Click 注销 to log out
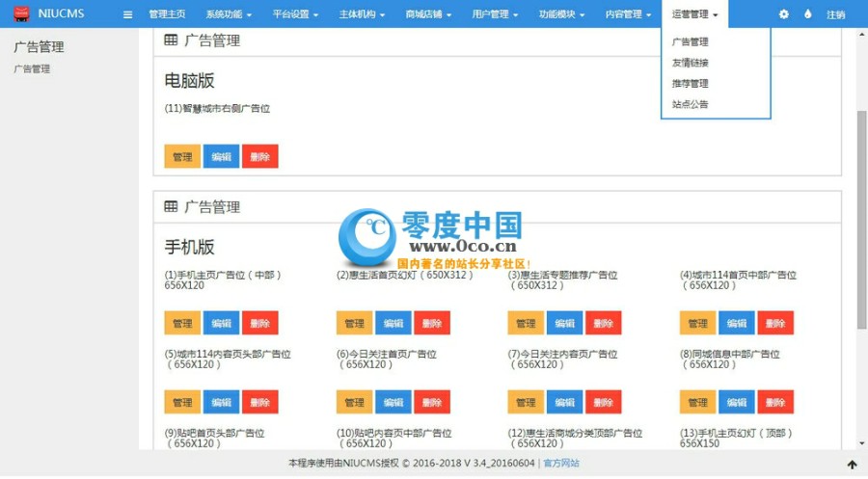868x479 pixels. (835, 14)
